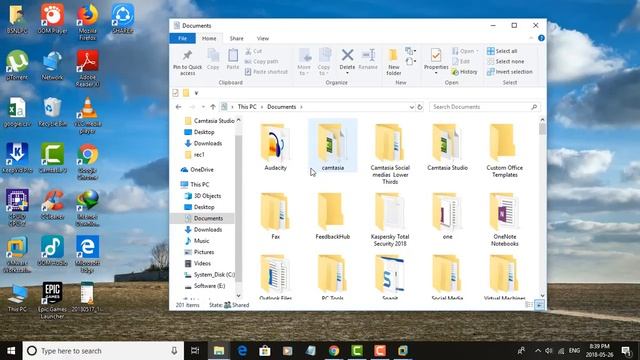
Task: Open Google Chrome in the taskbar
Action: click(334, 351)
